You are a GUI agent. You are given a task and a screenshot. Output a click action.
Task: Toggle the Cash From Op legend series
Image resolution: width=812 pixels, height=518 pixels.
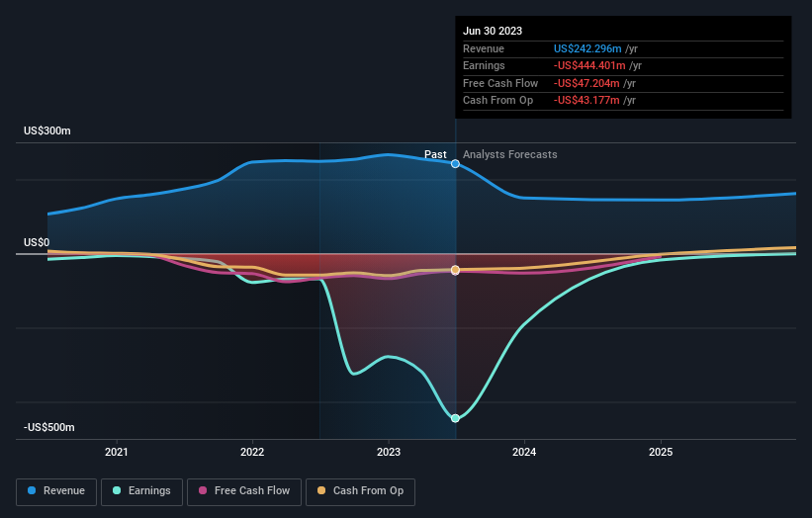[360, 491]
